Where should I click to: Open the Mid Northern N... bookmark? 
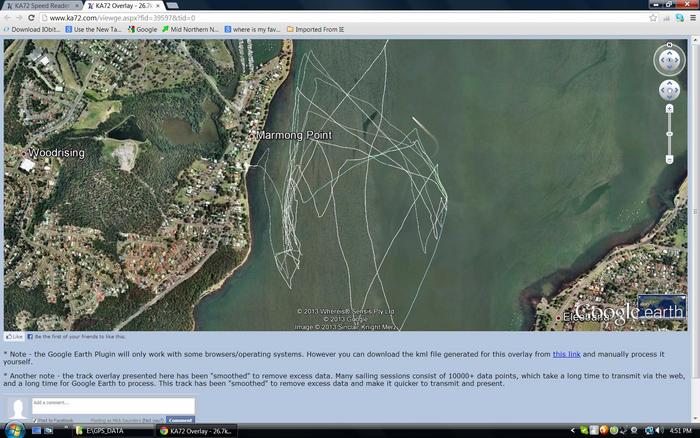190,30
